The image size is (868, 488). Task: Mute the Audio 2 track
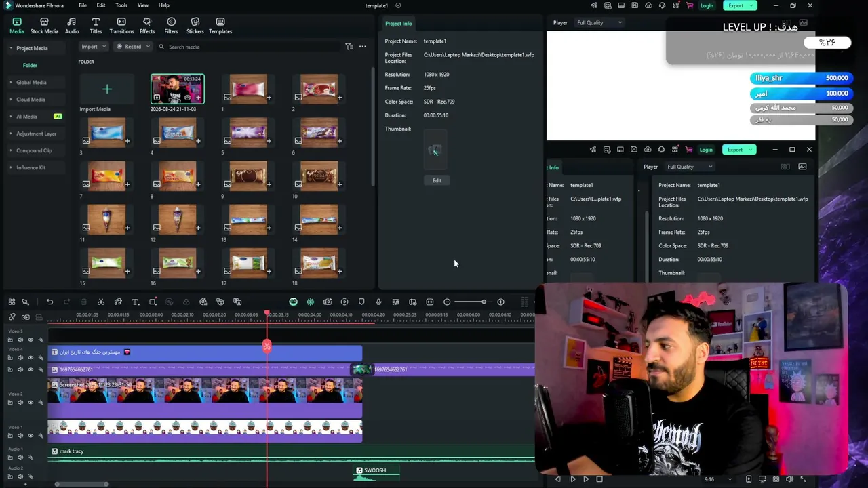coord(20,476)
